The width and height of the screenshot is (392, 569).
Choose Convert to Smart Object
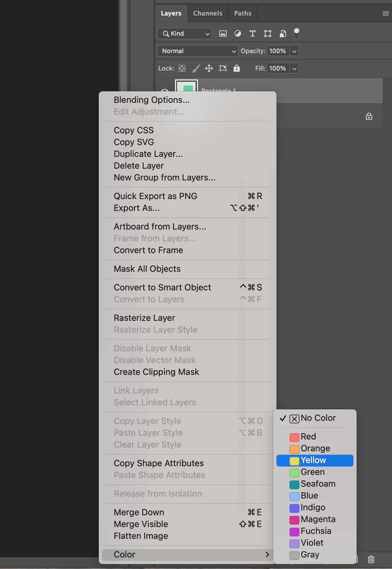(188, 287)
